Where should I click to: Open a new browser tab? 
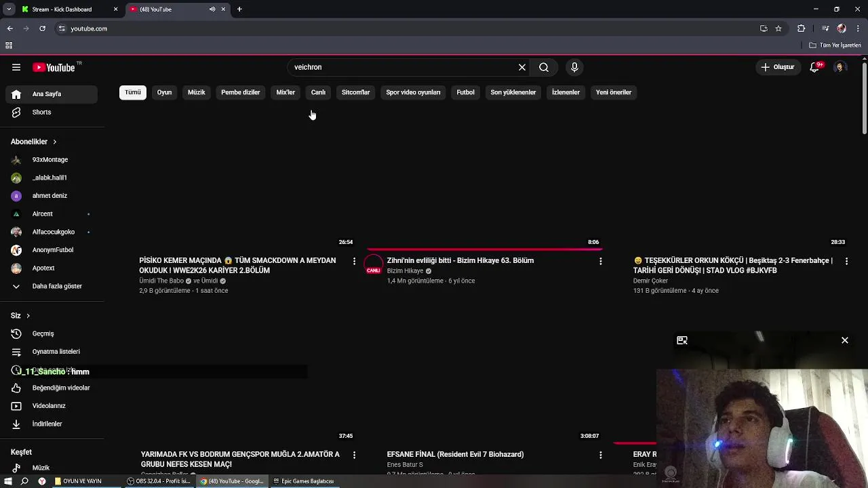coord(239,9)
